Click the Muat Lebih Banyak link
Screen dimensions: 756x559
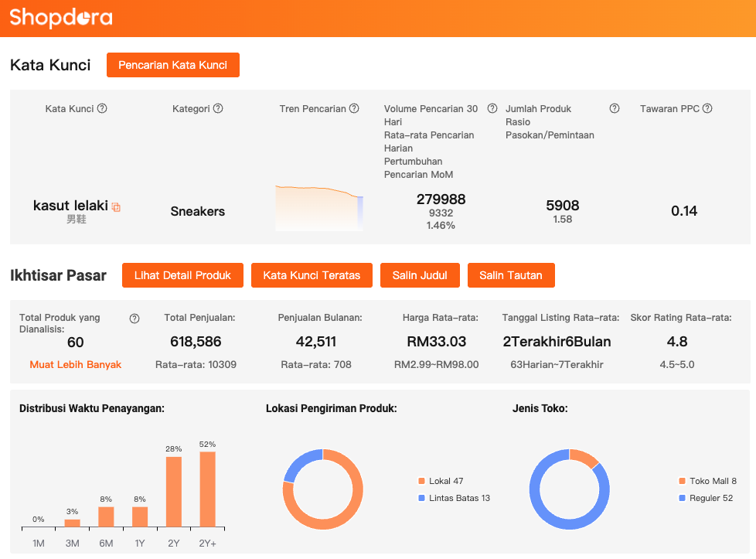tap(76, 364)
